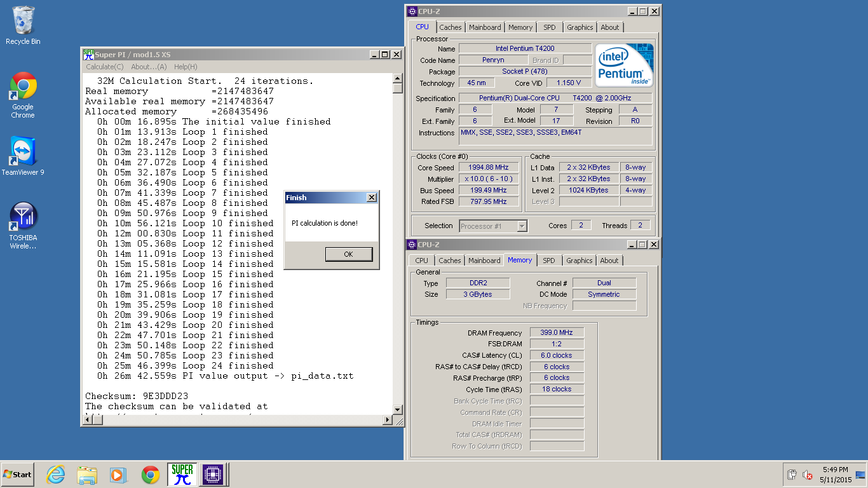Image resolution: width=868 pixels, height=488 pixels.
Task: Switch to CPU-Z taskbar button
Action: pyautogui.click(x=213, y=475)
